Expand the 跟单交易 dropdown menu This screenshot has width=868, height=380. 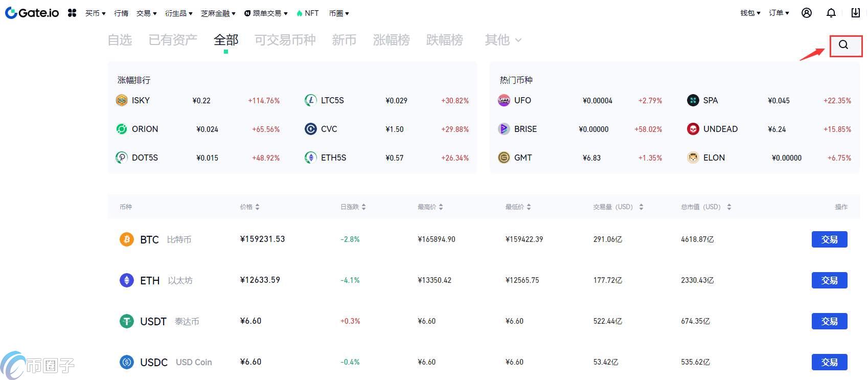tap(266, 13)
